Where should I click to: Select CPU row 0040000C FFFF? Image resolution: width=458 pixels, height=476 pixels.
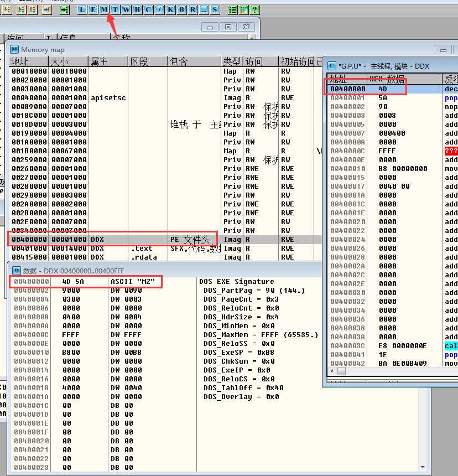point(393,151)
